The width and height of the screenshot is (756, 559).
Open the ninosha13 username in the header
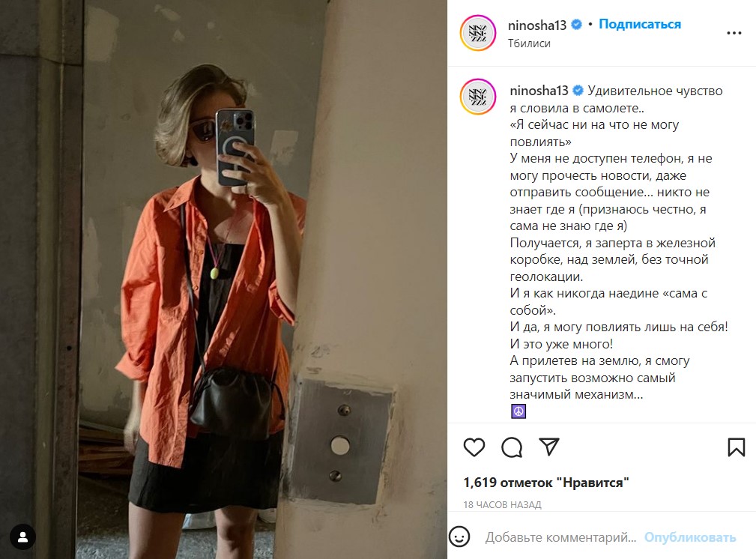click(x=536, y=25)
